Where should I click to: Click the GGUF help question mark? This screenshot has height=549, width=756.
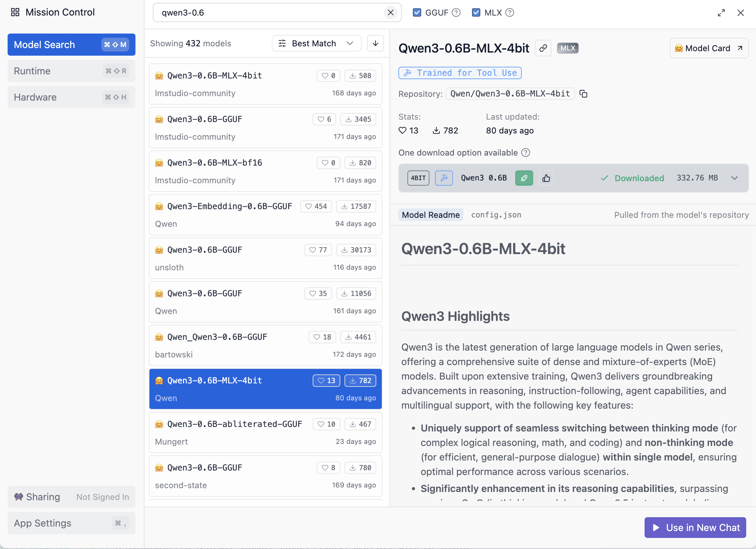(457, 12)
